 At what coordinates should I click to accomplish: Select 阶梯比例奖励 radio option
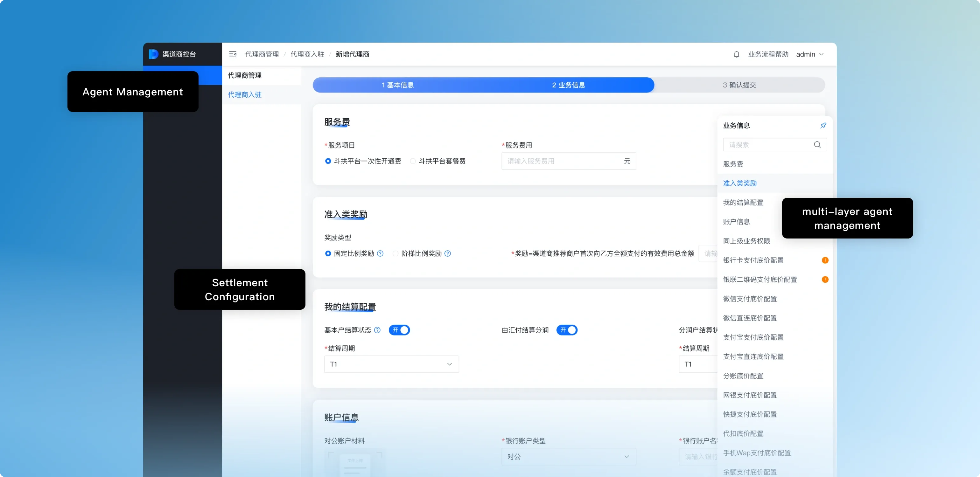395,253
